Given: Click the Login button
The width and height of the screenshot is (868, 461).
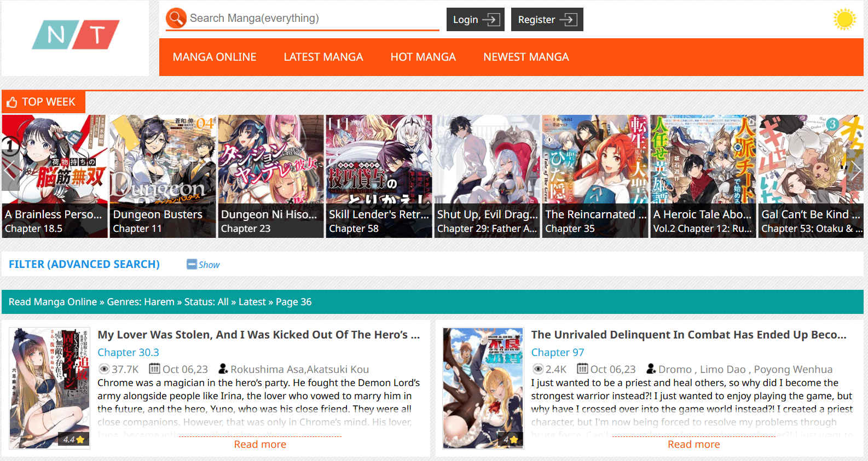Looking at the screenshot, I should point(476,20).
